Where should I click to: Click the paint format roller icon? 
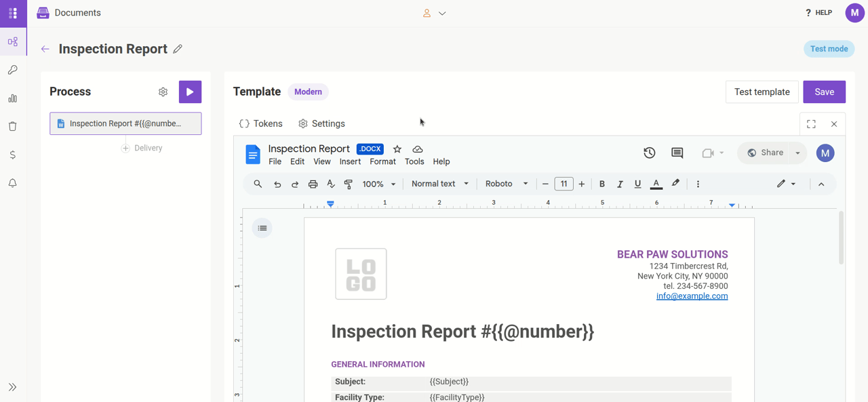[349, 184]
